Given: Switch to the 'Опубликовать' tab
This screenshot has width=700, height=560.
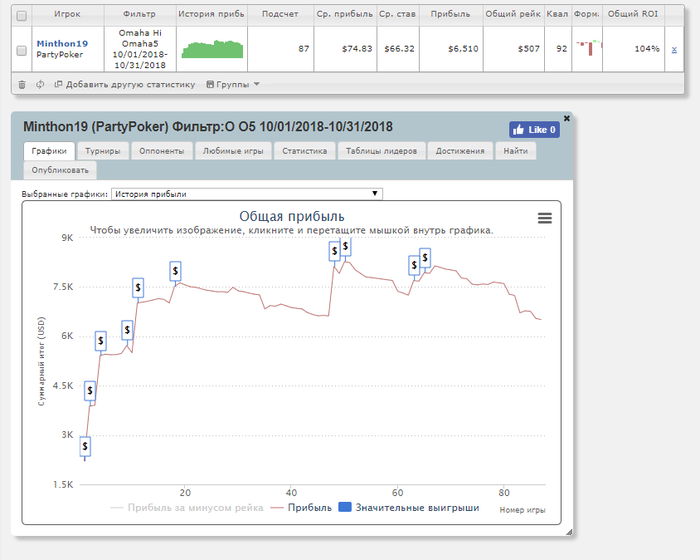Looking at the screenshot, I should pyautogui.click(x=60, y=170).
